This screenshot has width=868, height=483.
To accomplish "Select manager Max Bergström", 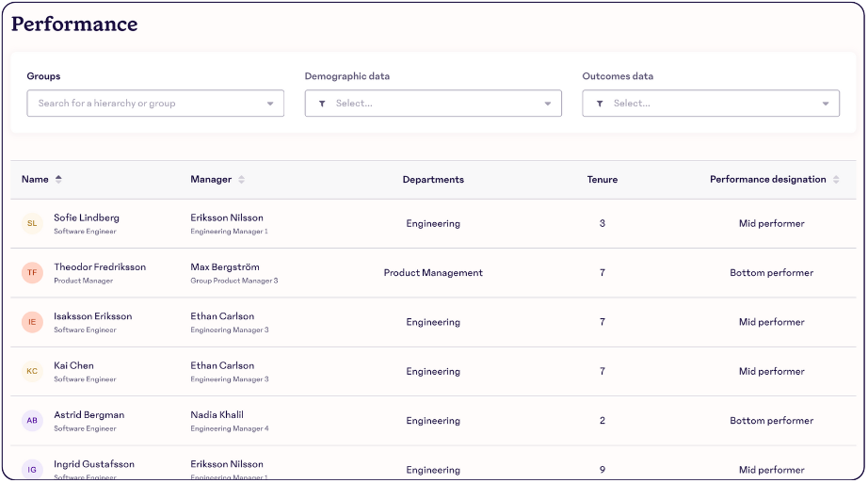I will pos(225,267).
